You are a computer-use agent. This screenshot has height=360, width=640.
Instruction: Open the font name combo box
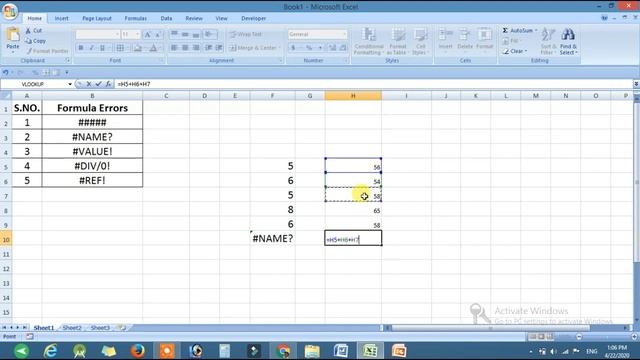pos(98,34)
